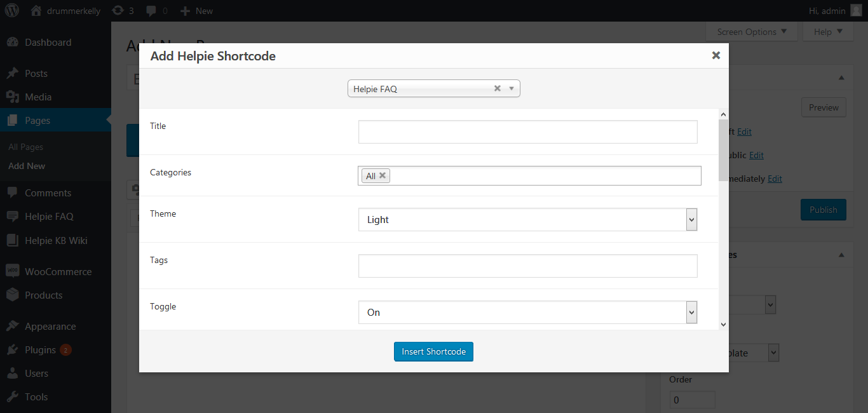The height and width of the screenshot is (413, 868).
Task: Click the WordPress logo icon
Action: click(x=12, y=11)
